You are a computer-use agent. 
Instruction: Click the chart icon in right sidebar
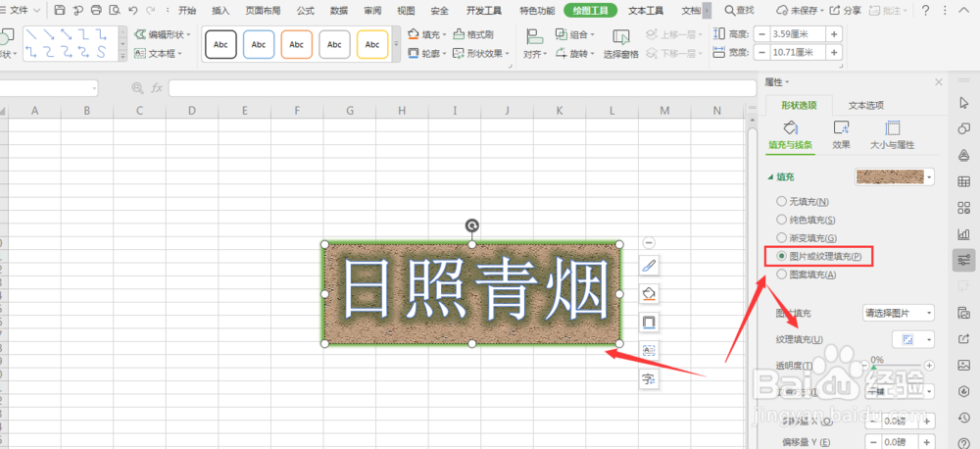coord(963,234)
